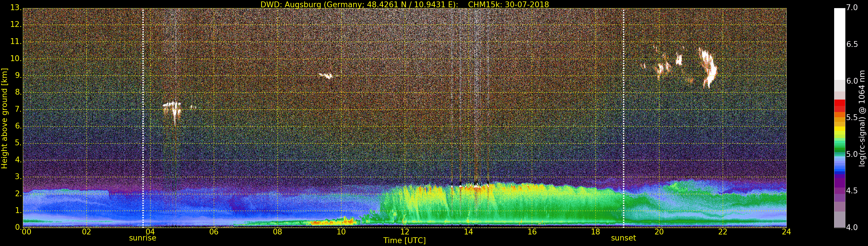
Task: Click the colorbar tick label '5.5'
Action: pyautogui.click(x=852, y=117)
